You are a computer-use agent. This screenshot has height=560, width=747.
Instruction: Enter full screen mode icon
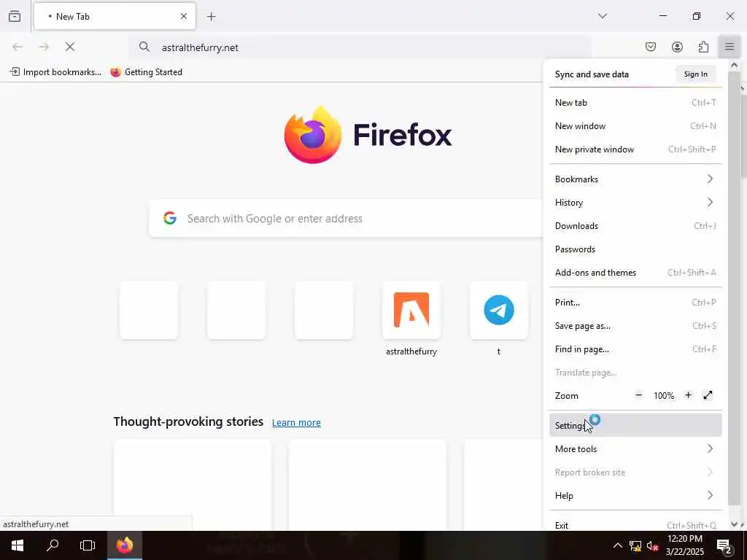[708, 395]
